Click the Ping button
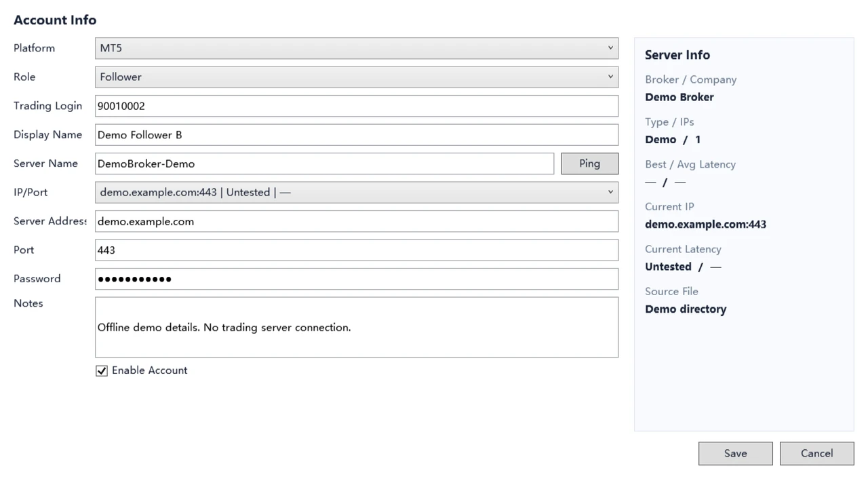This screenshot has width=868, height=479. [589, 164]
